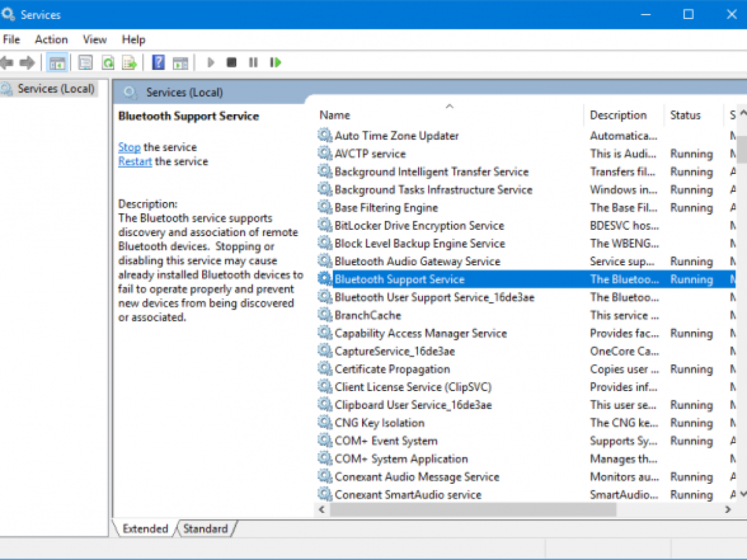Switch to the Standard tab

[x=205, y=529]
